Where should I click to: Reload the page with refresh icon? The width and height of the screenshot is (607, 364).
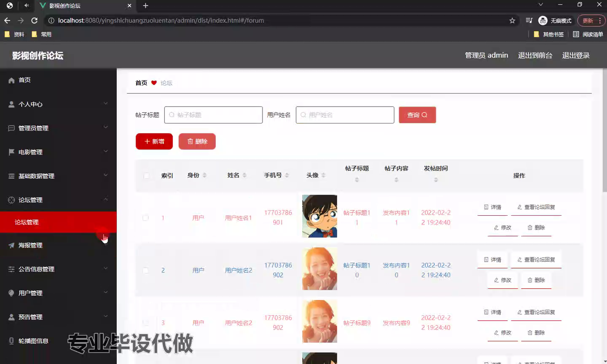[x=35, y=21]
